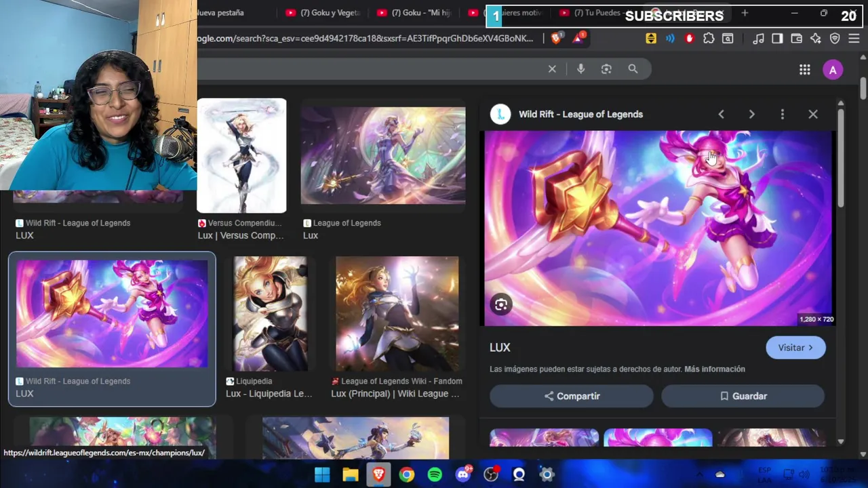The width and height of the screenshot is (868, 488).
Task: Show hidden system tray icons chevron
Action: pos(699,474)
